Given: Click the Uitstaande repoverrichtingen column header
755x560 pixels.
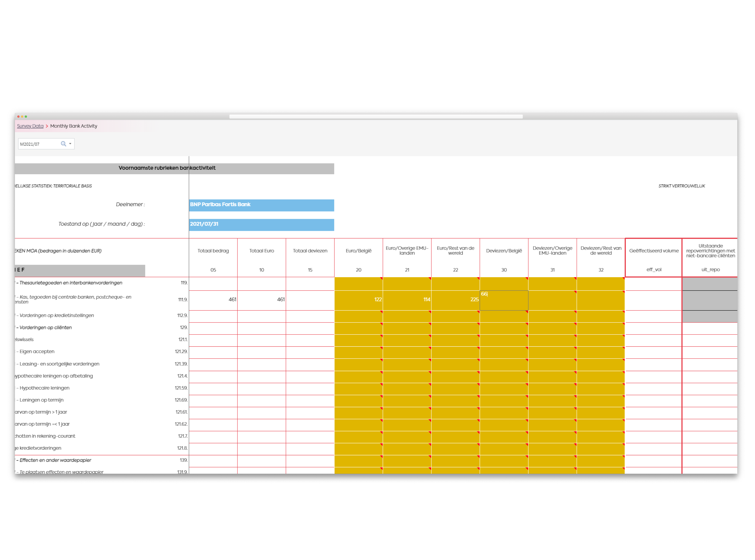Looking at the screenshot, I should tap(710, 250).
